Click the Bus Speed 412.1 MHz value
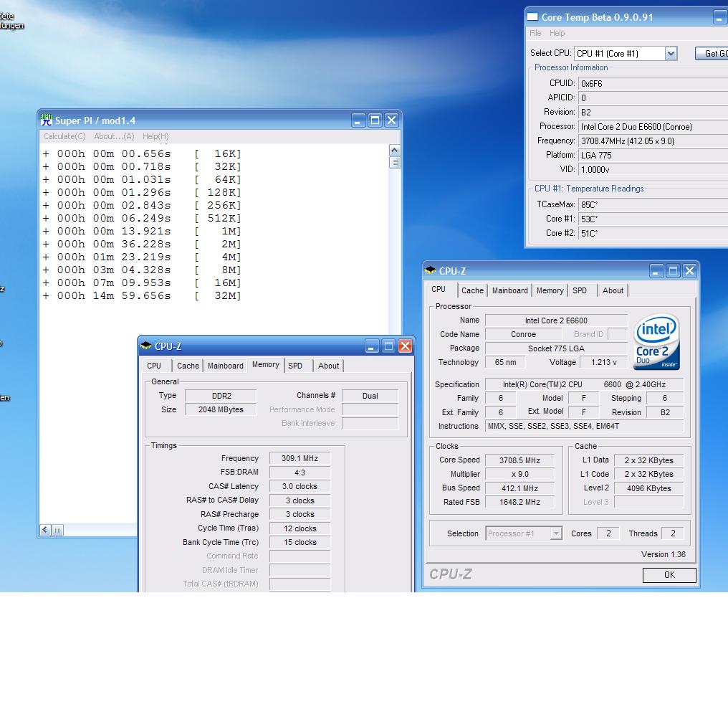The width and height of the screenshot is (728, 717). tap(519, 488)
